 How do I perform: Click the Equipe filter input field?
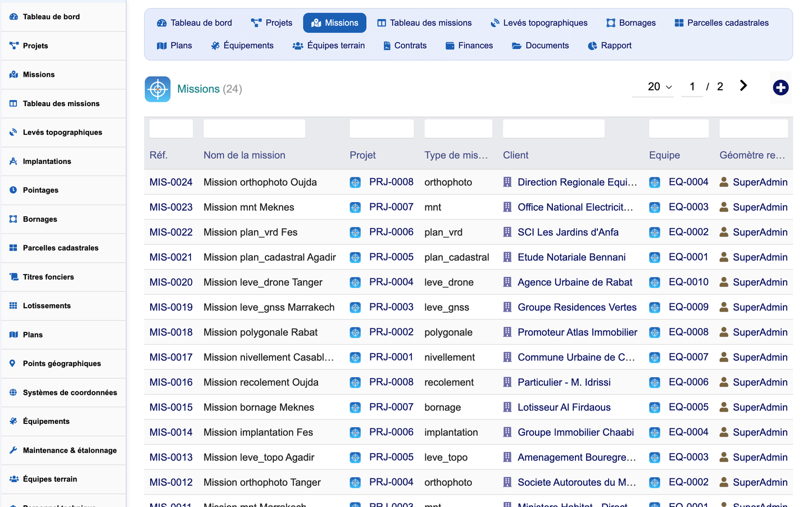pyautogui.click(x=679, y=129)
